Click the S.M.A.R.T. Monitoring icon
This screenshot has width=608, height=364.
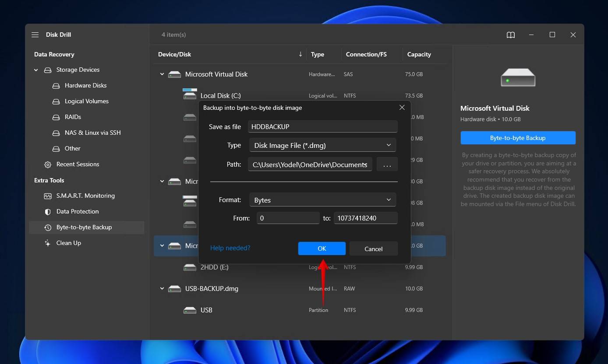click(x=48, y=196)
